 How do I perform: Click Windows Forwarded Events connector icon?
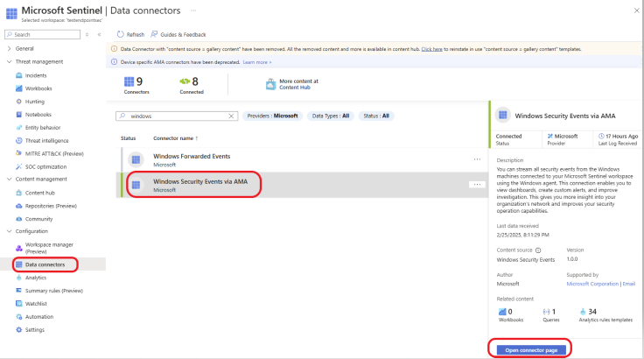136,159
